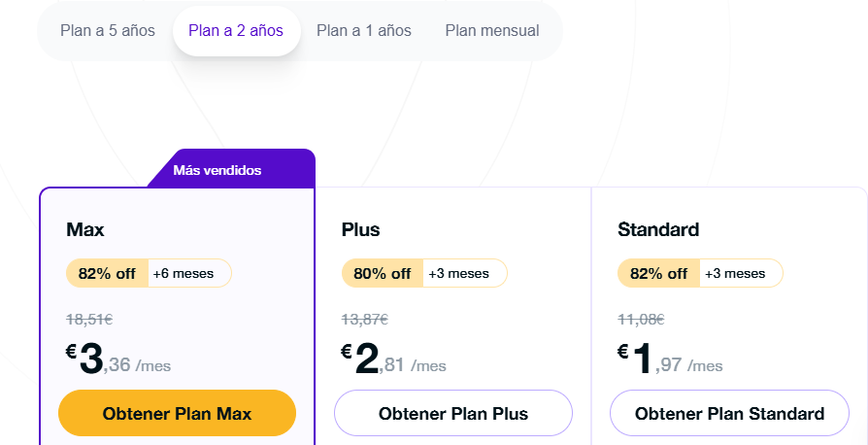Click the Standard plan 82% off badge
Screen dimensions: 868x445
pyautogui.click(x=658, y=273)
